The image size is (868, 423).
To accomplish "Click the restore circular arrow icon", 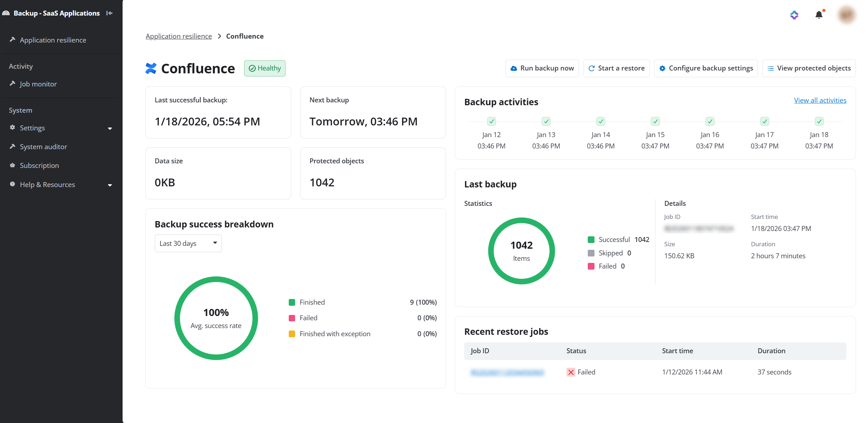I will pyautogui.click(x=591, y=68).
